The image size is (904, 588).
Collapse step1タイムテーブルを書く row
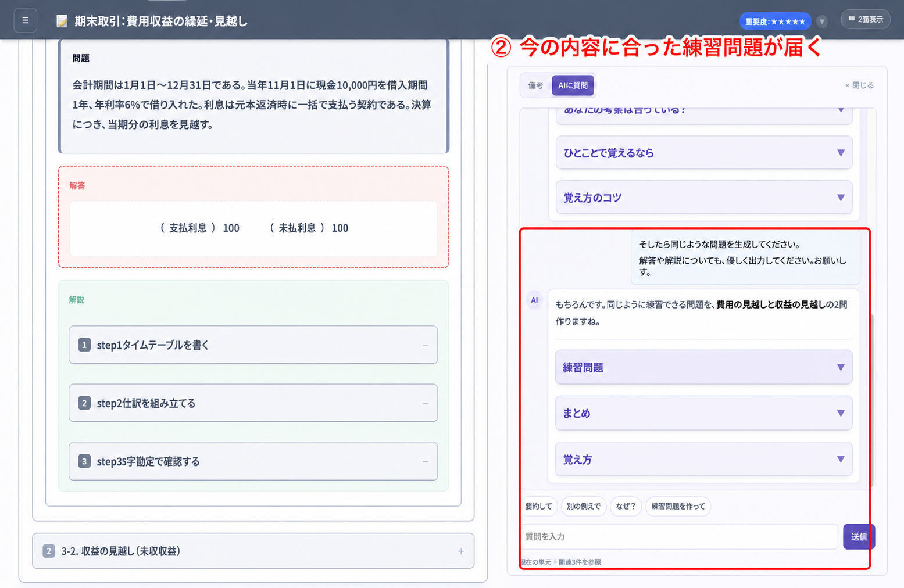pyautogui.click(x=253, y=345)
